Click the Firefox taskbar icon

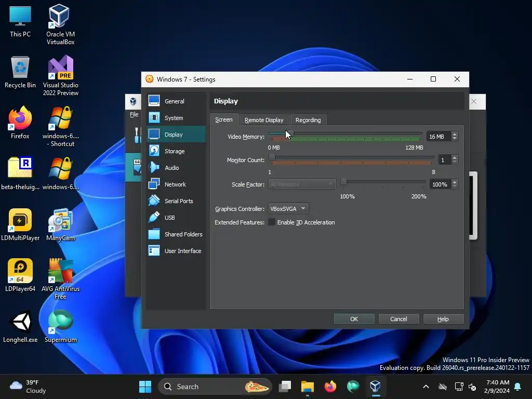tap(330, 387)
